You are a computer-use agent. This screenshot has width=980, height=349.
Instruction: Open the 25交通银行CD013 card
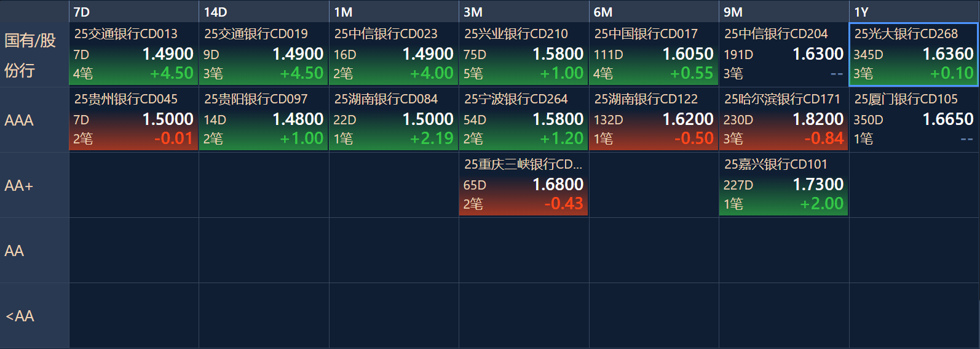coord(133,54)
